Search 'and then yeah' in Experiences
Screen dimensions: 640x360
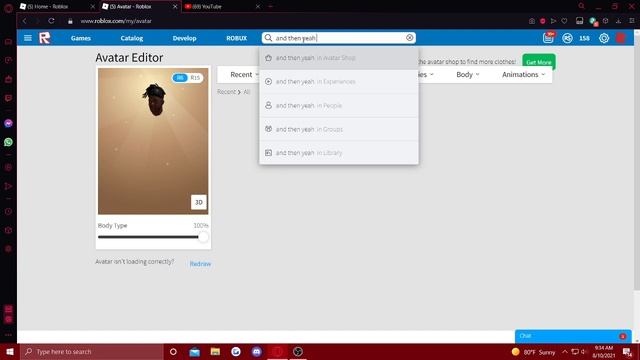[x=339, y=82]
